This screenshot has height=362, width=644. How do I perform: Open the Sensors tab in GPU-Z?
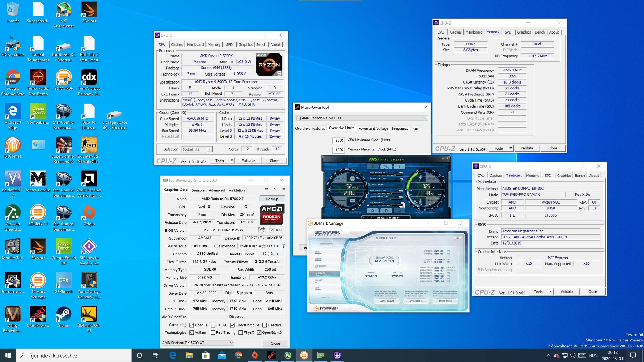[198, 190]
